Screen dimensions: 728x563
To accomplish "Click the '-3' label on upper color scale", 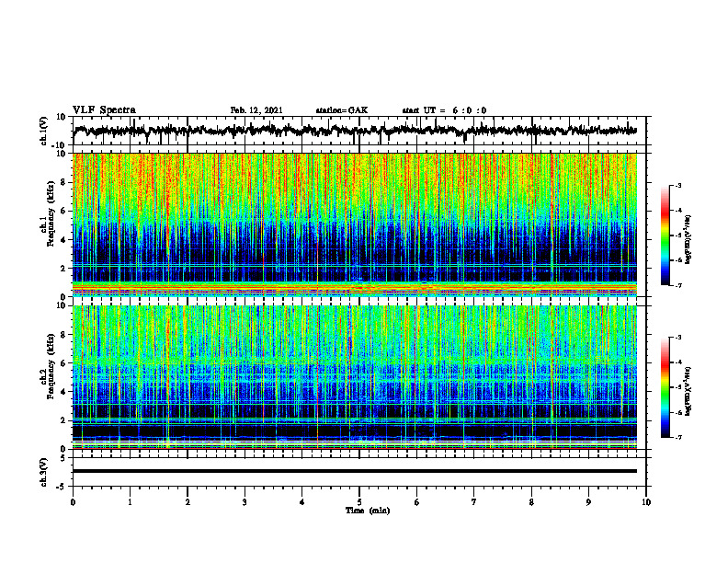I will 678,186.
